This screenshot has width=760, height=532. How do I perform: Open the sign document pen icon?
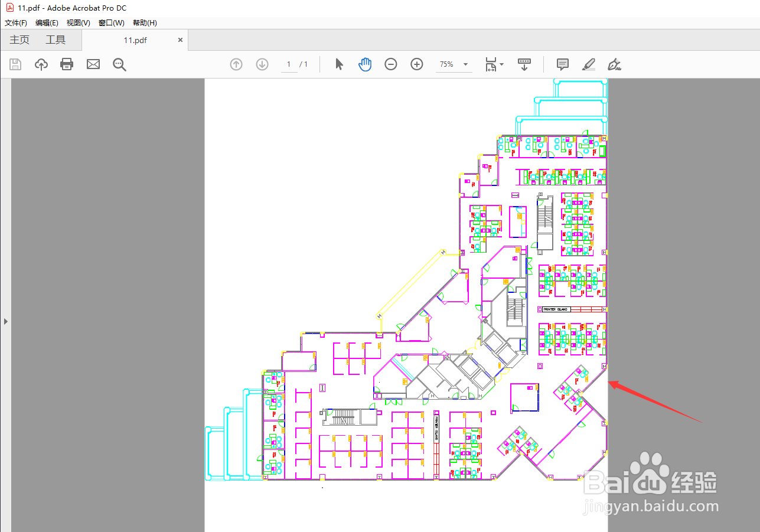[614, 64]
